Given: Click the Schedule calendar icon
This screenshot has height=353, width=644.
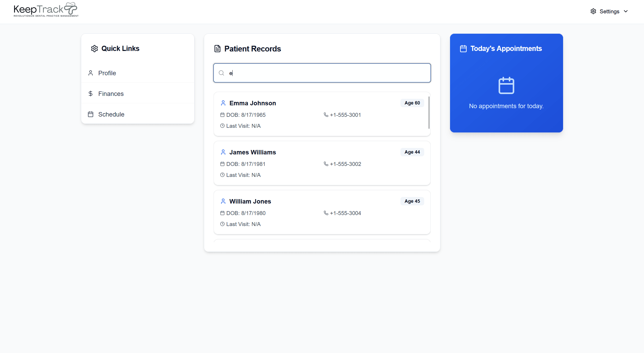Looking at the screenshot, I should [91, 114].
